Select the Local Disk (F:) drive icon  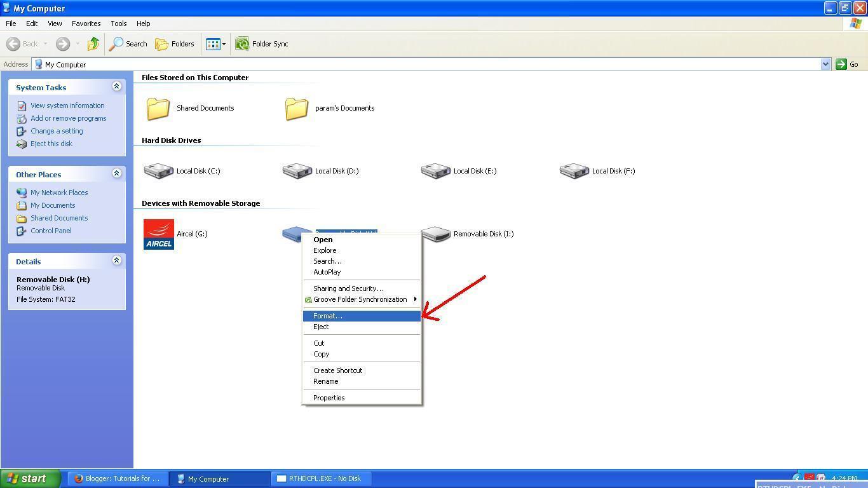(x=574, y=171)
